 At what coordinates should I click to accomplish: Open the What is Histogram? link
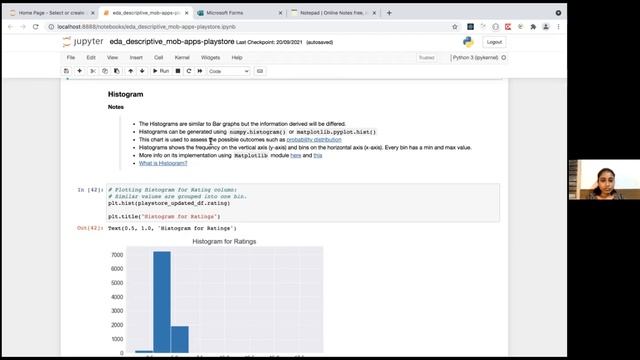(x=163, y=163)
